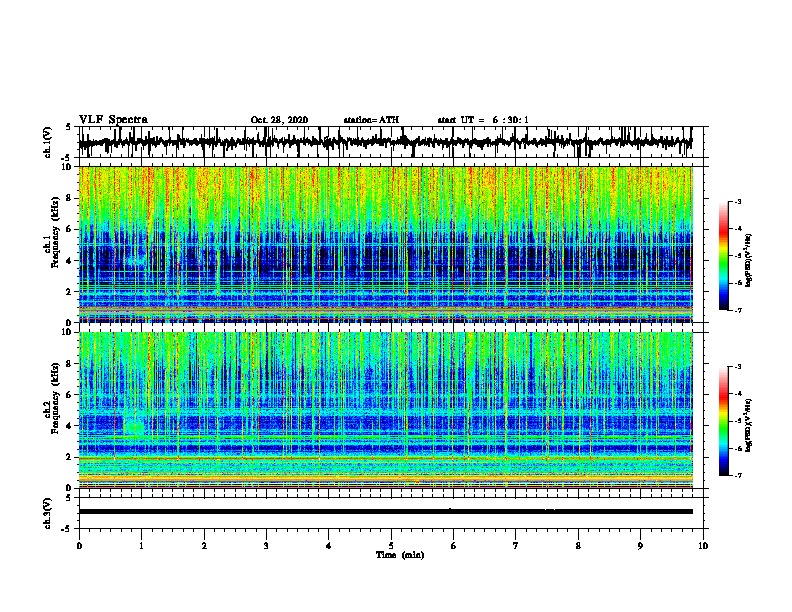Click the "ch.1 Frequency (kHz)" axis label
The height and width of the screenshot is (612, 792).
51,232
